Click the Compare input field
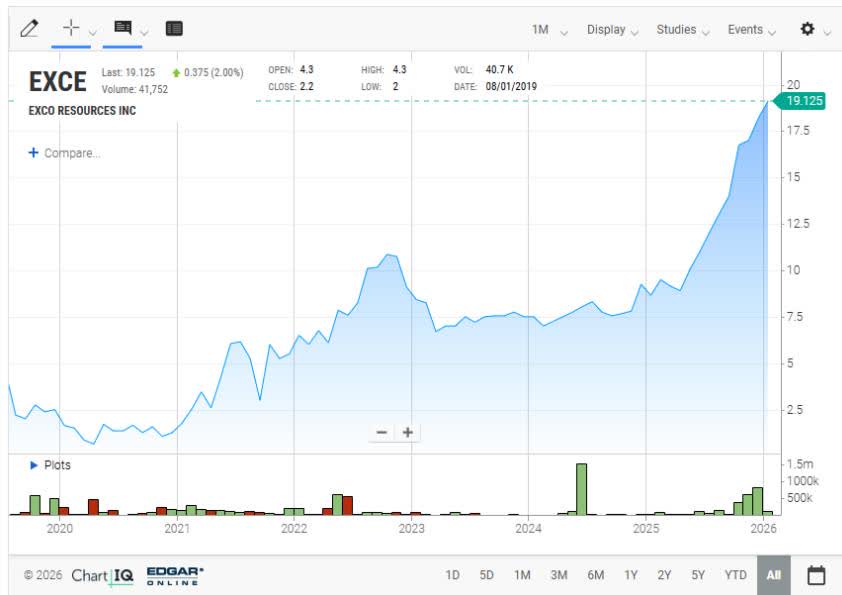The width and height of the screenshot is (842, 595). click(x=72, y=153)
